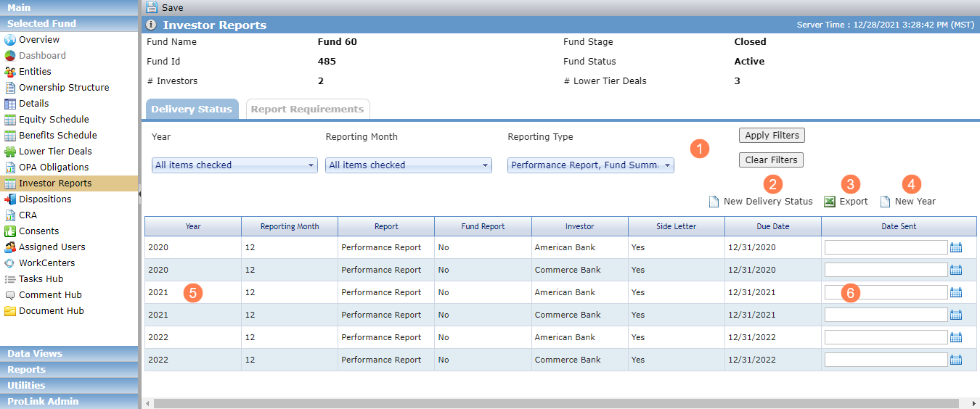Click the Save toolbar label
This screenshot has width=980, height=409.
pyautogui.click(x=173, y=8)
